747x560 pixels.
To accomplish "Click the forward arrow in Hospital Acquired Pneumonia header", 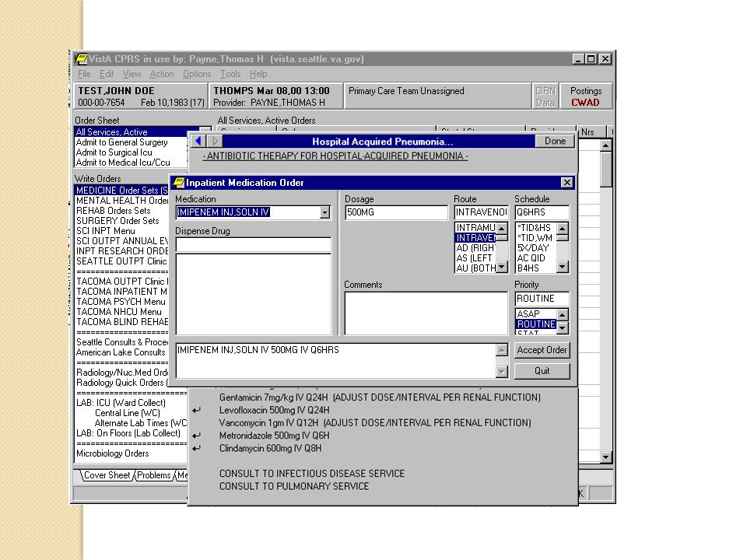I will [215, 141].
